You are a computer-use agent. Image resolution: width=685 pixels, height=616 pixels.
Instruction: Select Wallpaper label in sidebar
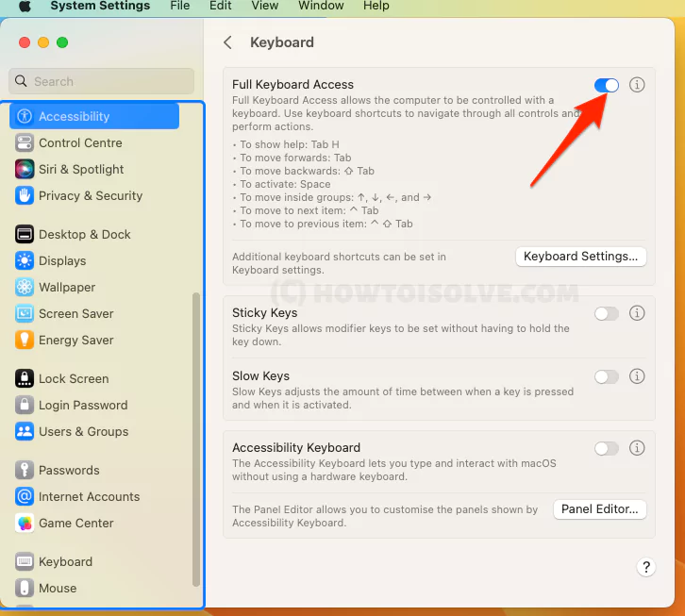67,288
